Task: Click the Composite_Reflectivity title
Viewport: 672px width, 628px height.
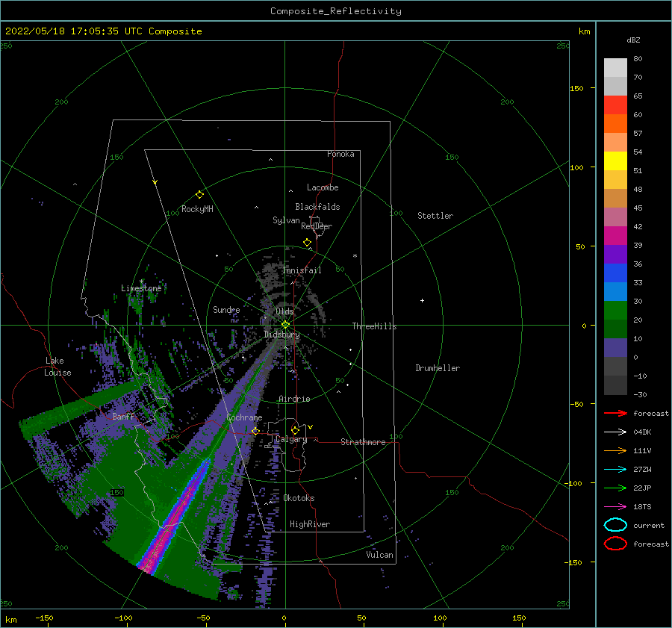Action: pos(336,11)
